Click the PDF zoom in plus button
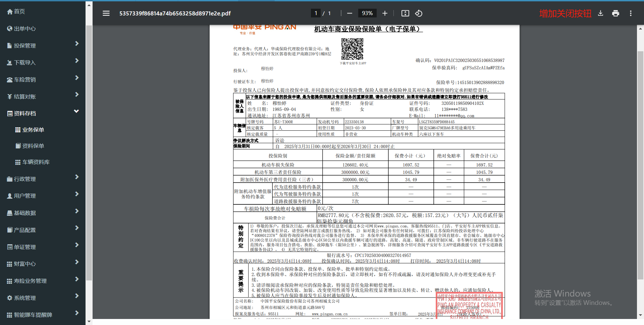644x325 pixels. (x=385, y=13)
